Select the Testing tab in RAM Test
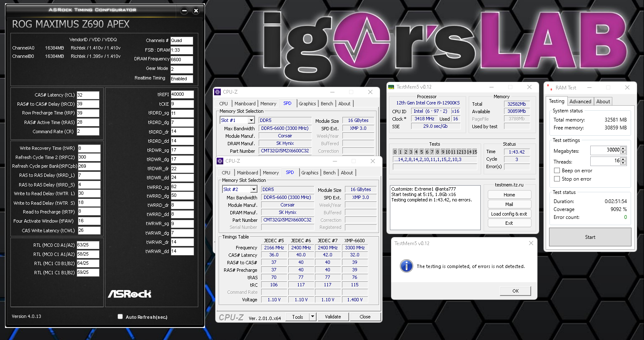The image size is (644, 340). click(x=557, y=101)
